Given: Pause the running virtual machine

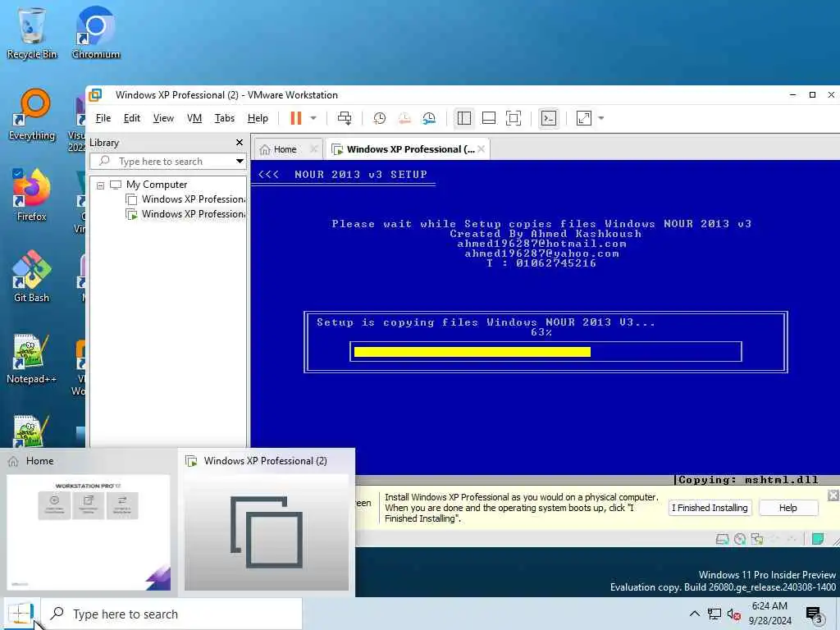Looking at the screenshot, I should coord(295,118).
